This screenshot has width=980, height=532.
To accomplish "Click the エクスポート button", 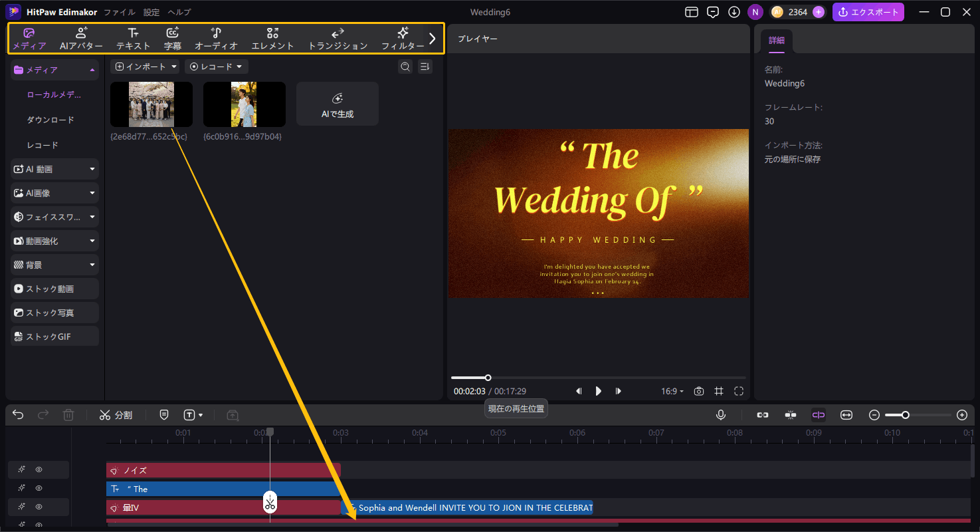I will [868, 12].
